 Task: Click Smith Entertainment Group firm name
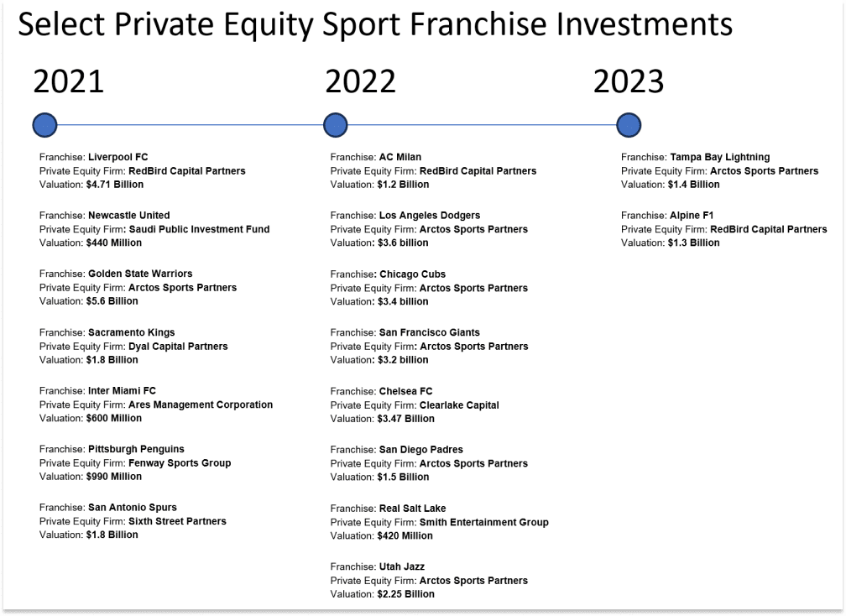pos(484,522)
